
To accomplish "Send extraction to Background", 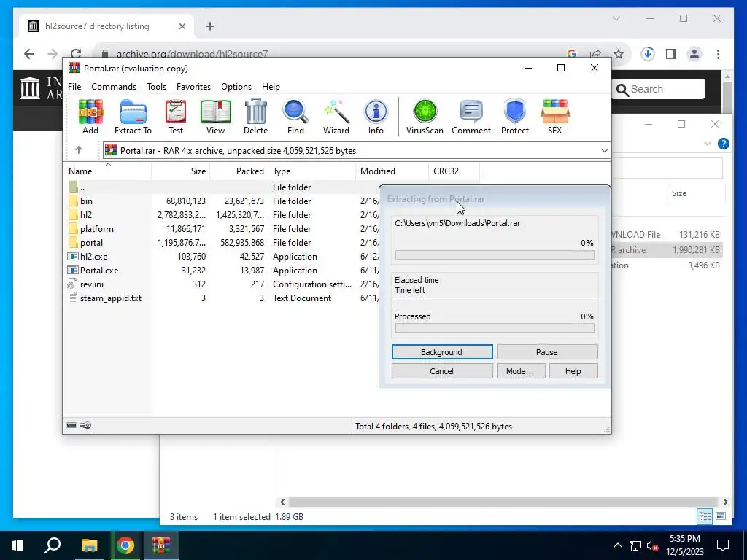I will pos(441,352).
